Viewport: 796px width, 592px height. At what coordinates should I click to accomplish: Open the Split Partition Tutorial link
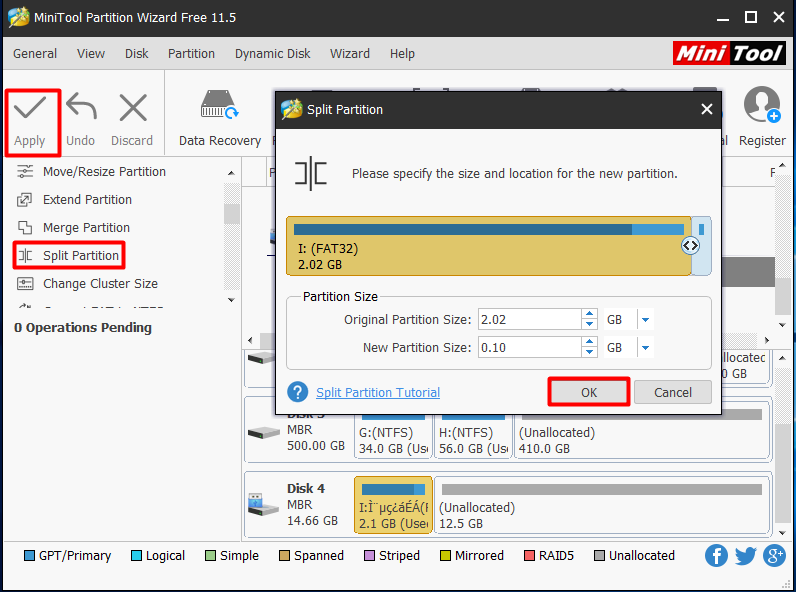tap(378, 392)
